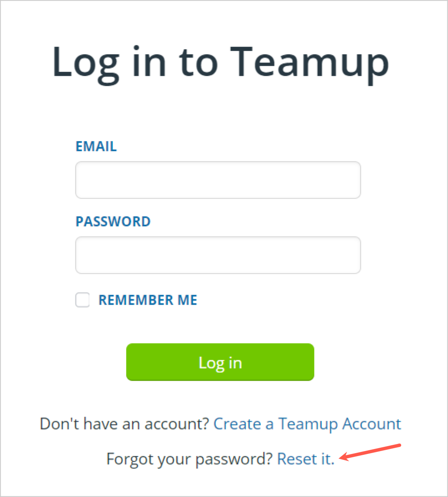Click the EMAIL field label
This screenshot has width=448, height=497.
pos(96,147)
